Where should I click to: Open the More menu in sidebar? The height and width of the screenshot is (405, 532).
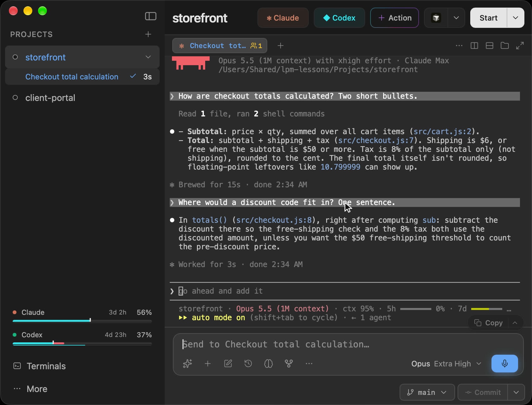pyautogui.click(x=30, y=389)
